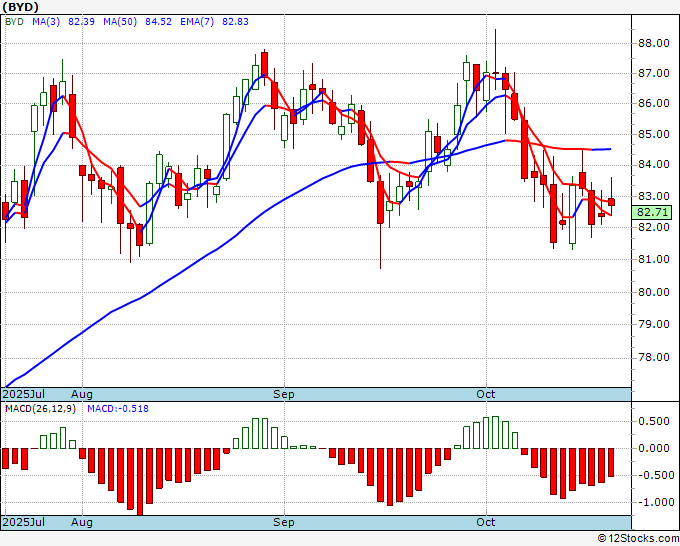Select the MA(3) indicator label
The image size is (680, 546).
pyautogui.click(x=46, y=22)
